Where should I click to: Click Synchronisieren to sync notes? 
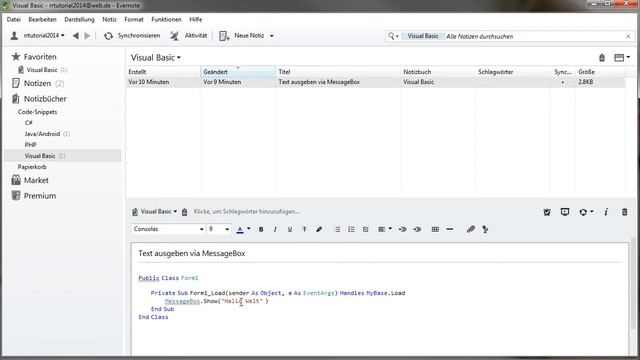(x=131, y=36)
